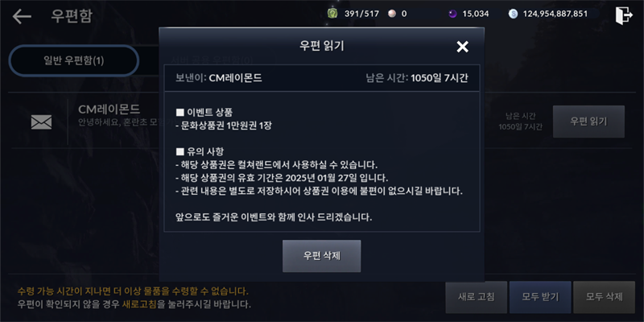The image size is (644, 322).
Task: Click the green gem inventory icon
Action: (332, 14)
